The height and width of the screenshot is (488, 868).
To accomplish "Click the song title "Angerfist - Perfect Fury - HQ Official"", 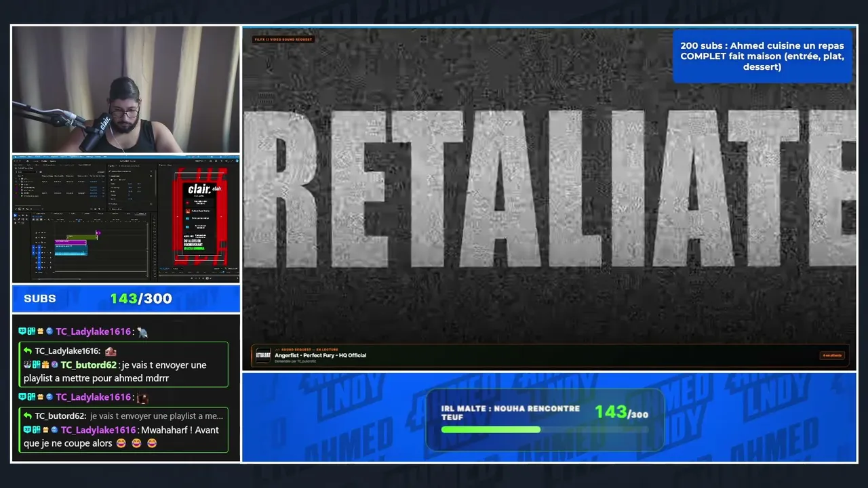I will pyautogui.click(x=320, y=355).
